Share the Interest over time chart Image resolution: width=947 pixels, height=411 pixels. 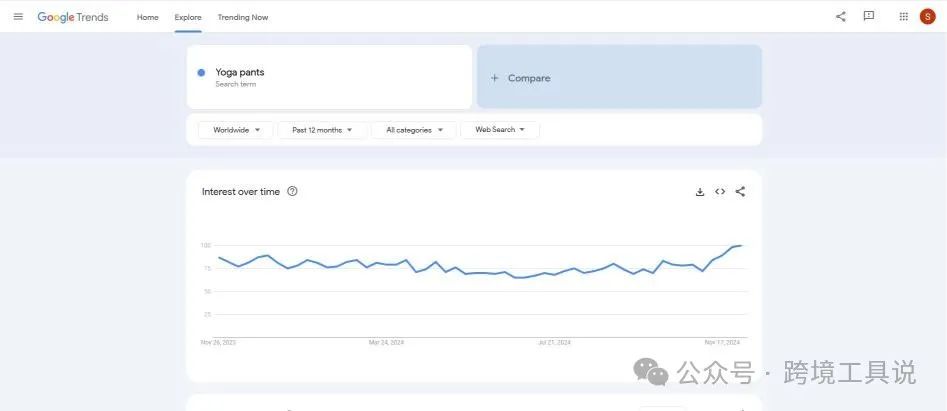pyautogui.click(x=740, y=192)
